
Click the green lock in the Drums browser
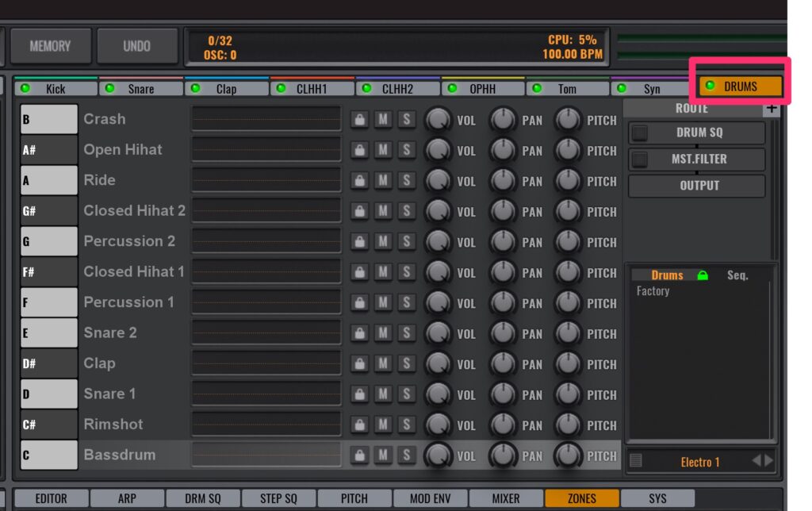(702, 275)
